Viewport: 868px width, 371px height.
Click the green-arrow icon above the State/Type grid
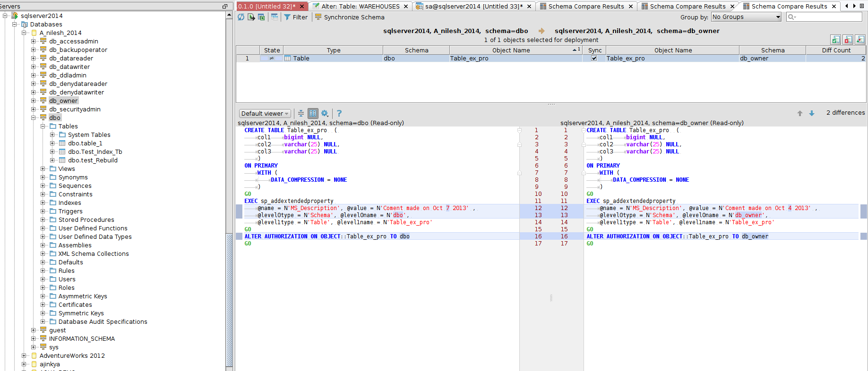tap(835, 40)
